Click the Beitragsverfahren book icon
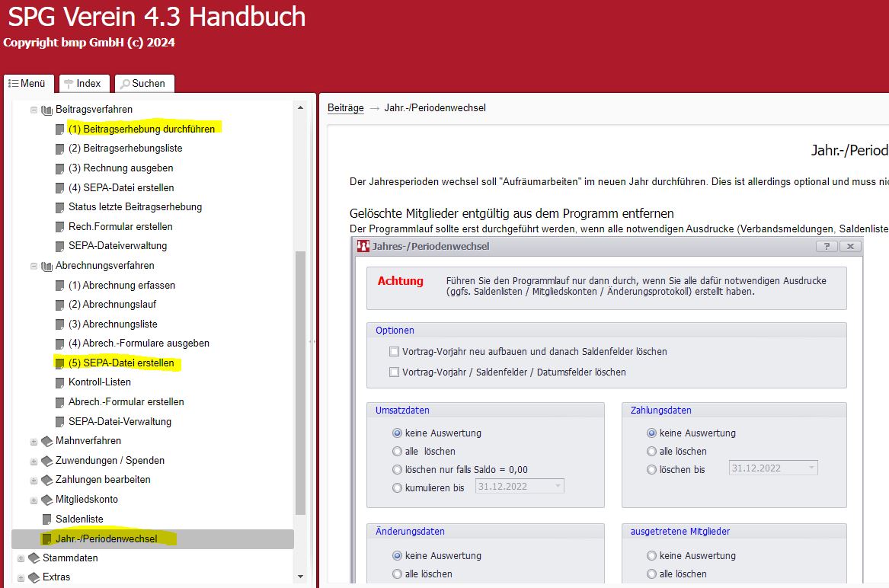 47,110
